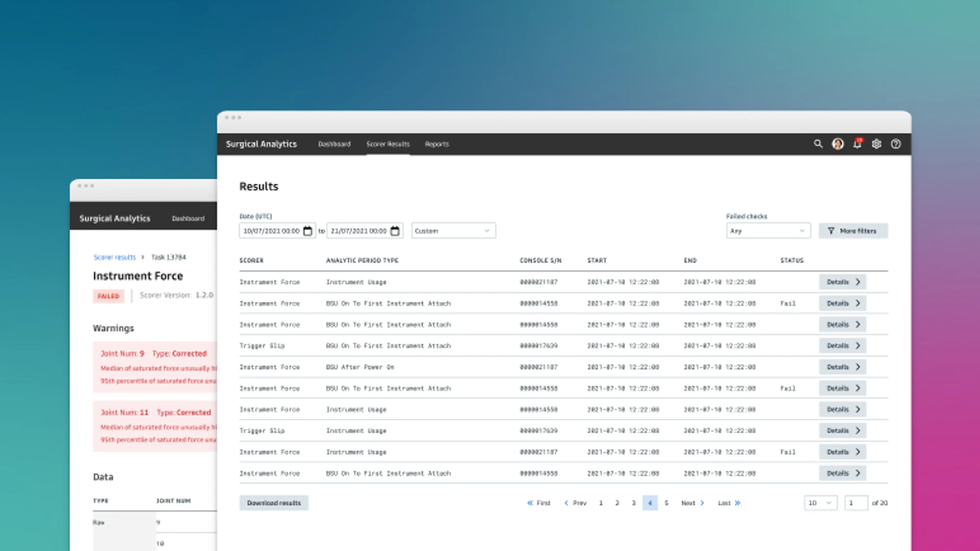Open the notifications bell icon

[x=857, y=144]
